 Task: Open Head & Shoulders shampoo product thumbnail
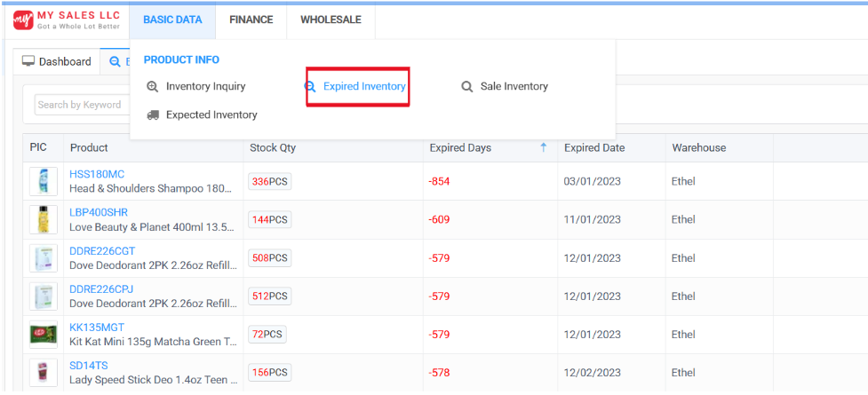pos(44,181)
